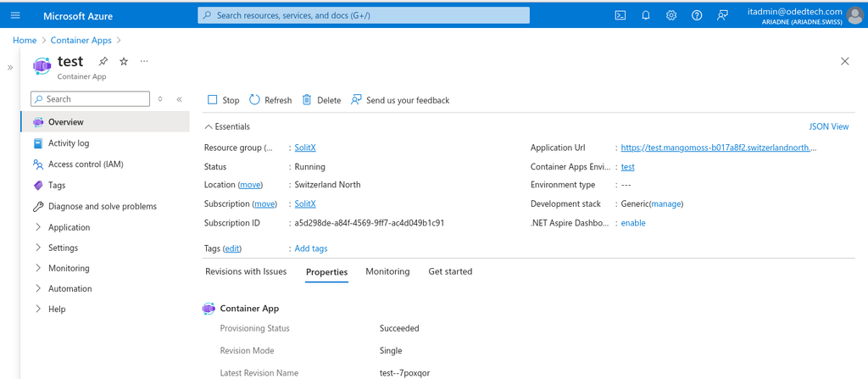Expand the collapsed portal side panel arrows
Viewport: 868px width, 379px height.
[x=10, y=68]
